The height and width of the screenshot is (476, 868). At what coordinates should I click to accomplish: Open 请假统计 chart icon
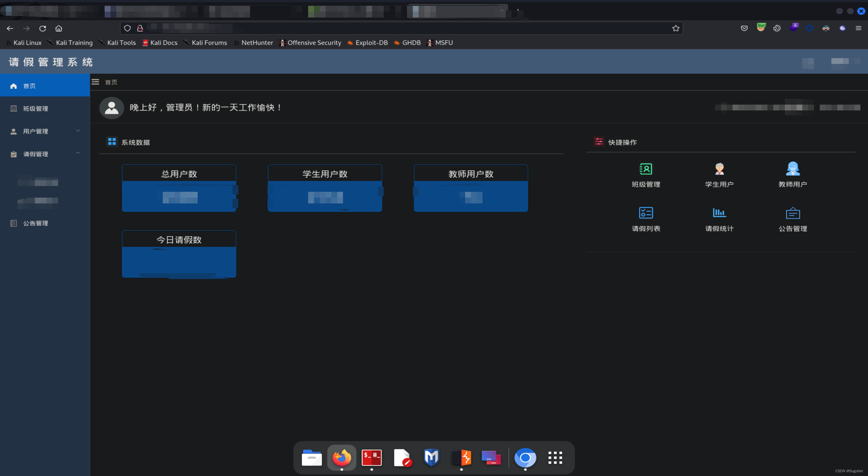tap(719, 213)
